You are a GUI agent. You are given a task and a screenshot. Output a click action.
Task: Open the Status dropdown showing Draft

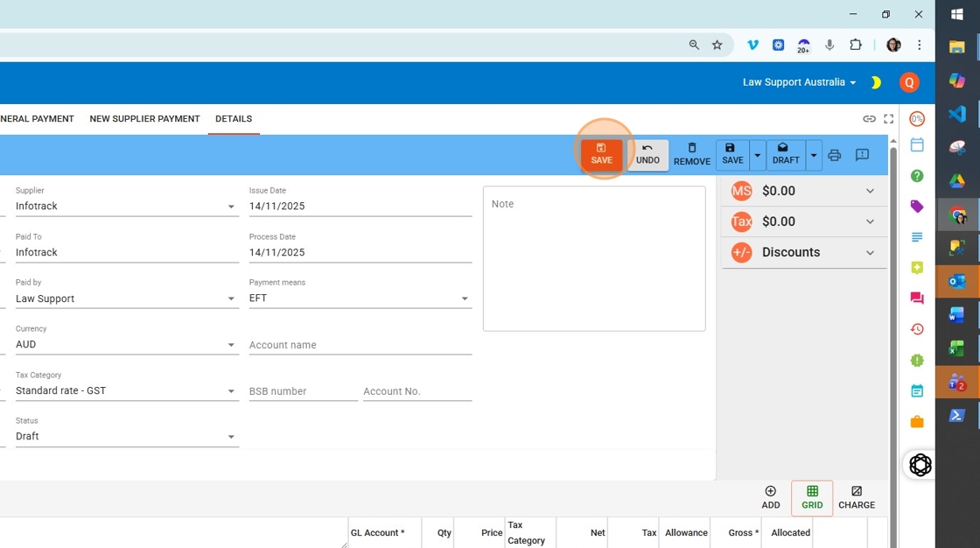click(230, 436)
